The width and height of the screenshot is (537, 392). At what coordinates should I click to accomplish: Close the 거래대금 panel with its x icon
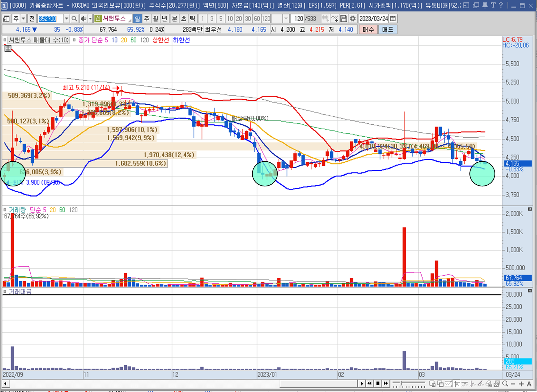[530, 291]
